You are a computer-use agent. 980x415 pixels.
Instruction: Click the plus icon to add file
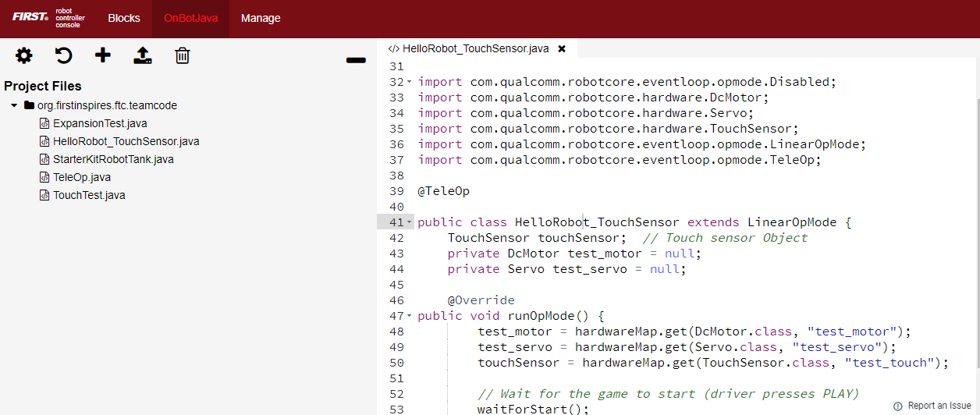tap(103, 55)
